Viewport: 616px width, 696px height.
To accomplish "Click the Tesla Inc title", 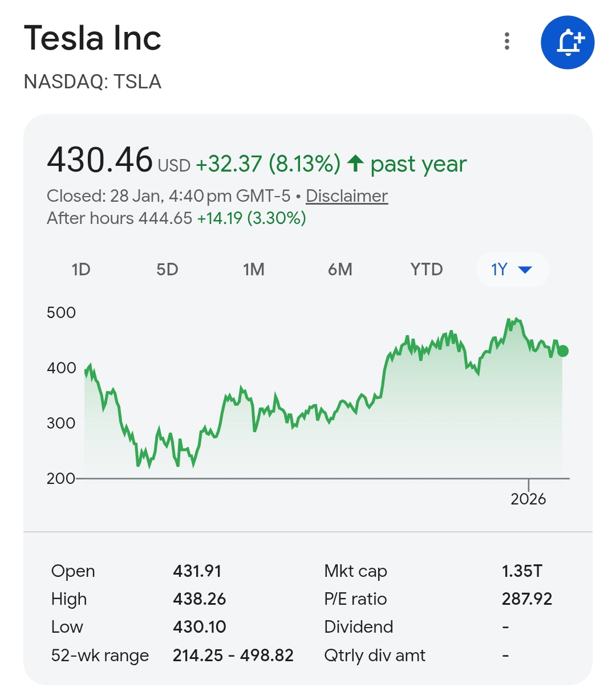I will 93,38.
